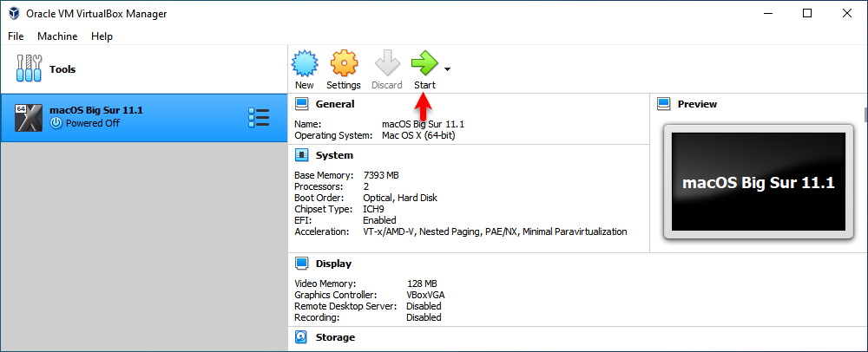Screen dimensions: 868x352
Task: Open the Machine menu
Action: (57, 36)
